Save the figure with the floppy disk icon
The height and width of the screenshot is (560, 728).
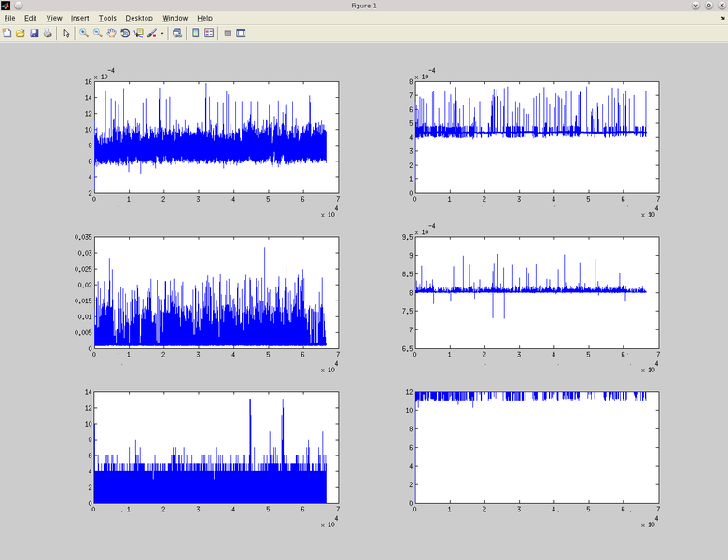click(x=35, y=33)
